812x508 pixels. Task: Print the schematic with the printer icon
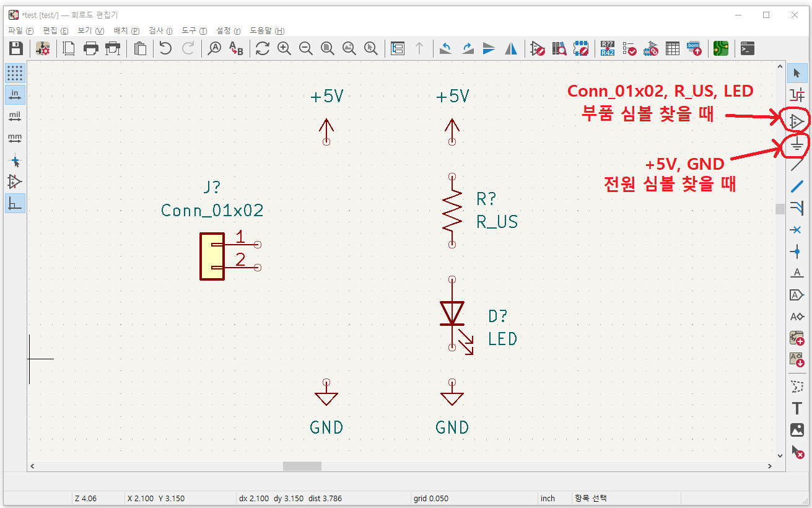point(91,48)
